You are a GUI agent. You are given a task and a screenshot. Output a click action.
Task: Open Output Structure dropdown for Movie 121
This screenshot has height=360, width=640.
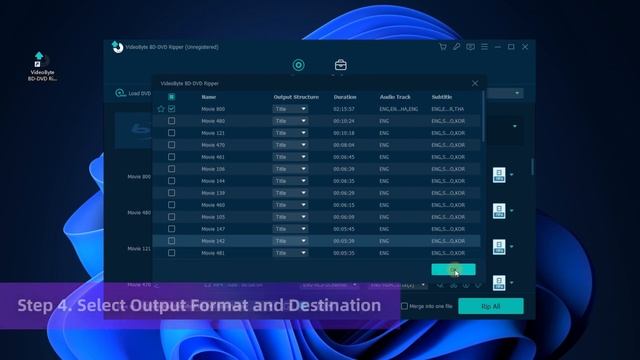tap(290, 133)
